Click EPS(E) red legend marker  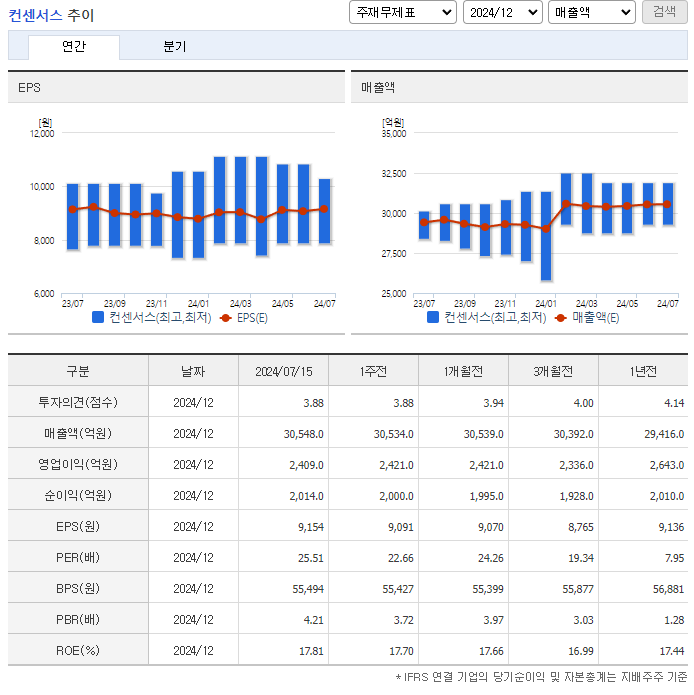226,318
